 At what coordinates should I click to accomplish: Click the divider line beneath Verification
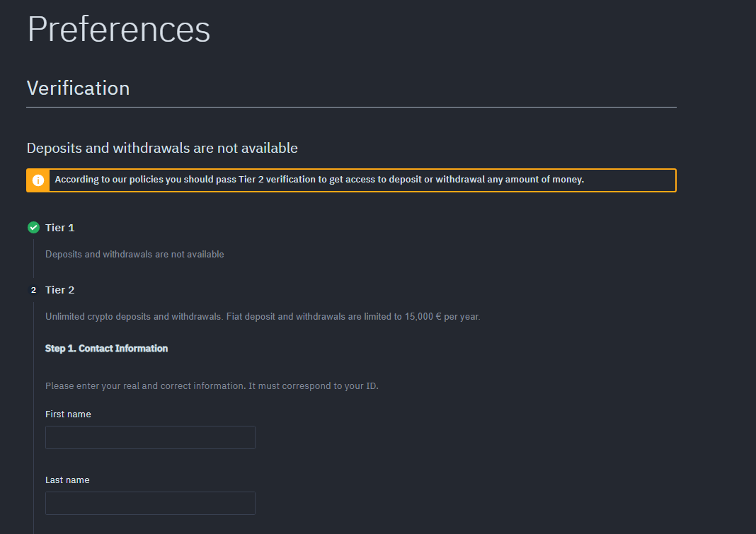tap(351, 108)
